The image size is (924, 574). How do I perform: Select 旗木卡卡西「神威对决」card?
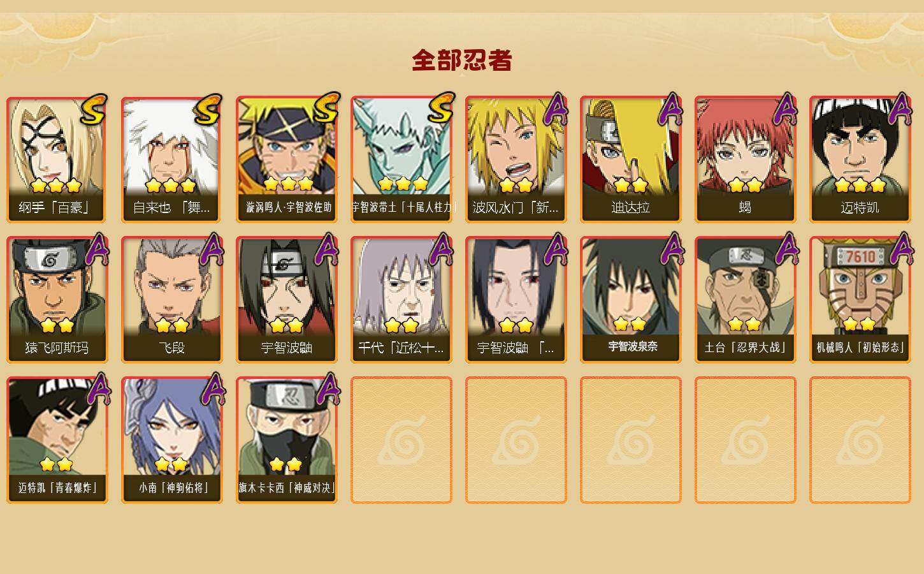[287, 440]
